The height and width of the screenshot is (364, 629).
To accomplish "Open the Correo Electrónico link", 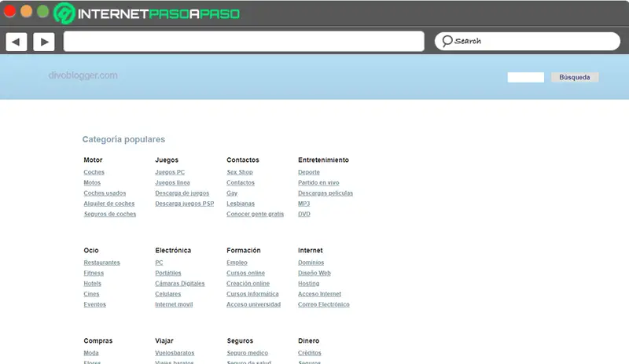I will (324, 304).
